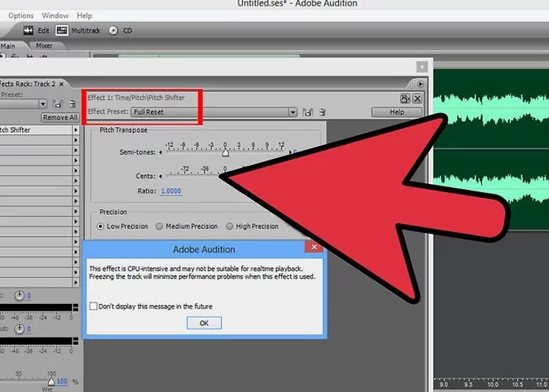Select Medium Precision option
The image size is (549, 392).
pyautogui.click(x=159, y=226)
